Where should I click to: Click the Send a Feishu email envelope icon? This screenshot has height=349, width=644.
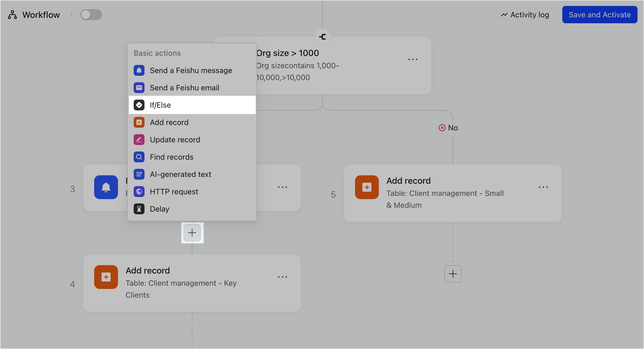coord(139,87)
